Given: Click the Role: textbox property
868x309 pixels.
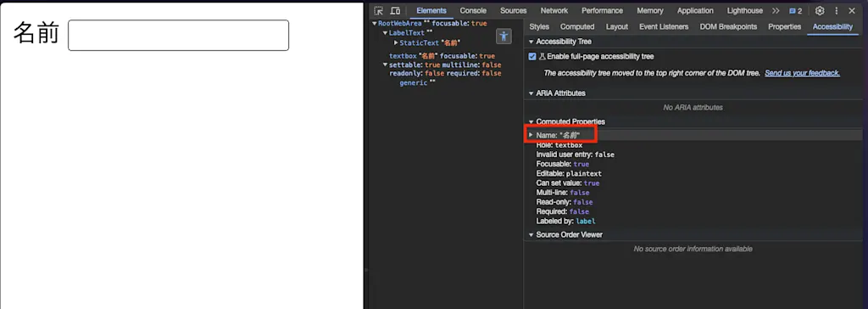Looking at the screenshot, I should pyautogui.click(x=559, y=145).
